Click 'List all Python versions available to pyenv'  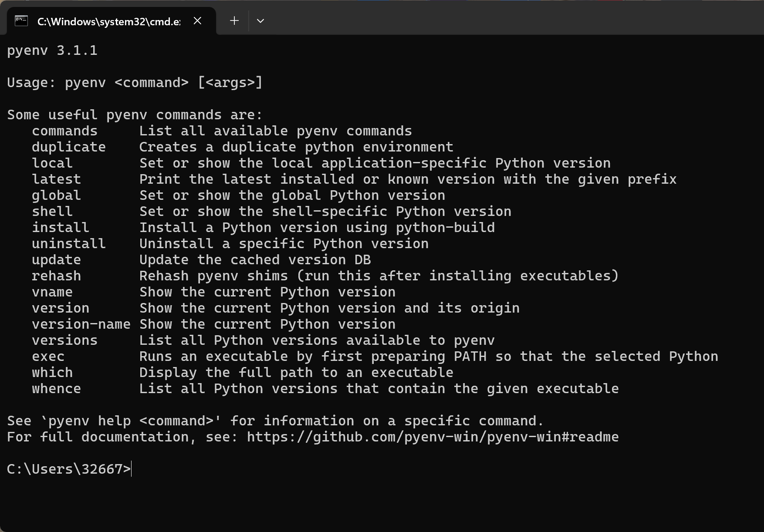click(317, 340)
